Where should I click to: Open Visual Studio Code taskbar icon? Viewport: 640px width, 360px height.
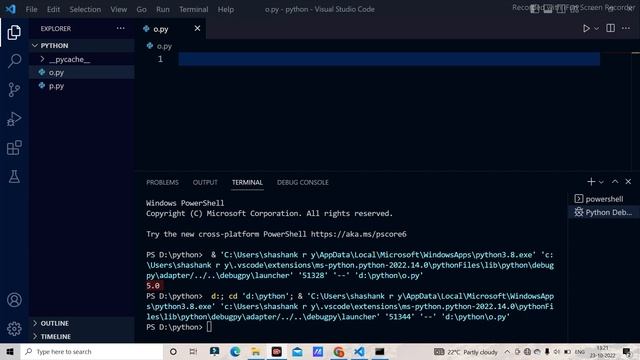click(360, 352)
